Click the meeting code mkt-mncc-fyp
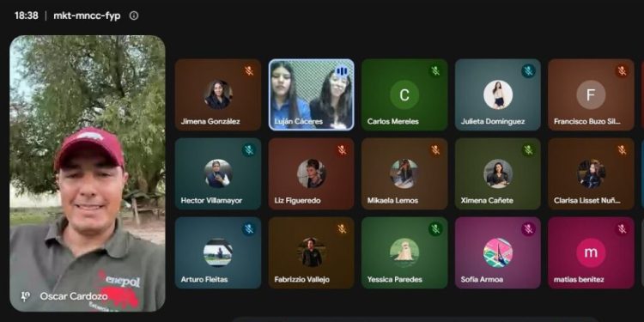This screenshot has width=644, height=322. point(87,15)
